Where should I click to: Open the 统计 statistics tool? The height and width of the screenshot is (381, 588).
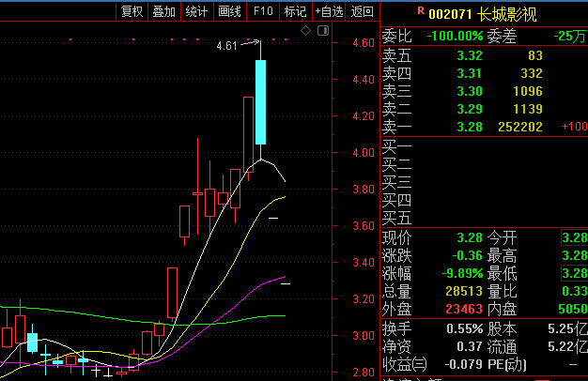(x=197, y=11)
